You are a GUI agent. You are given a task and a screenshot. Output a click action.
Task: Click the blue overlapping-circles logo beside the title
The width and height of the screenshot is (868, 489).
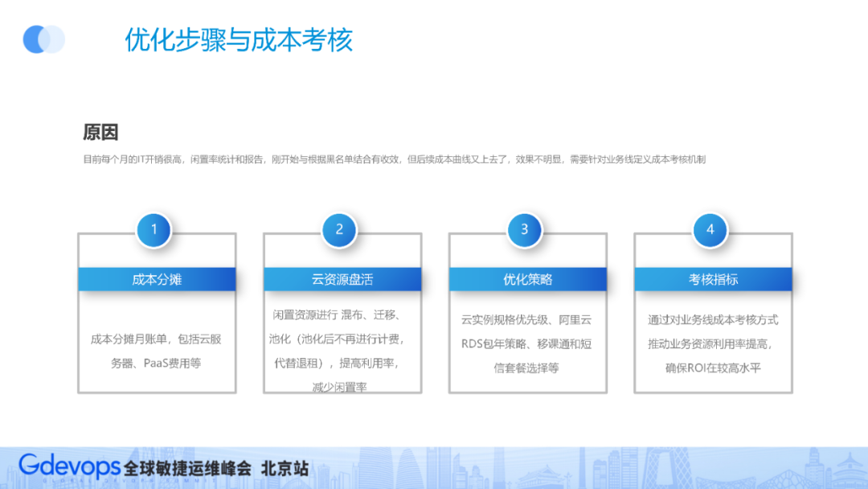point(43,39)
